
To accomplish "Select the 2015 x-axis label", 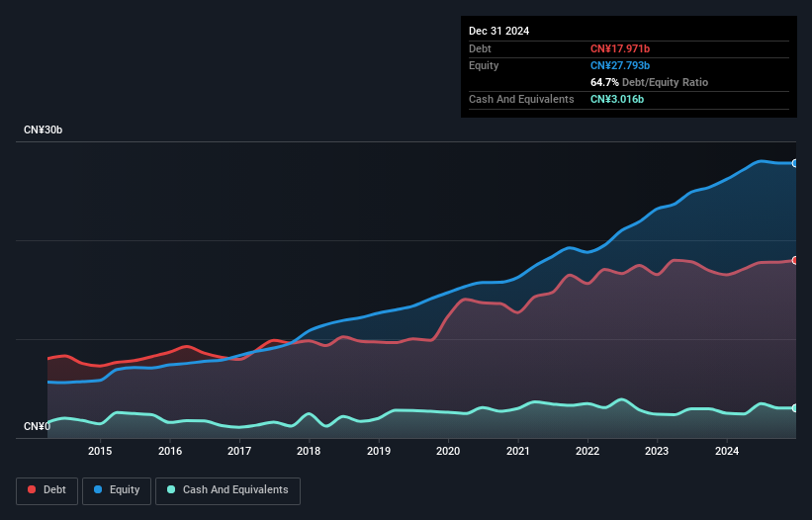I will (100, 451).
